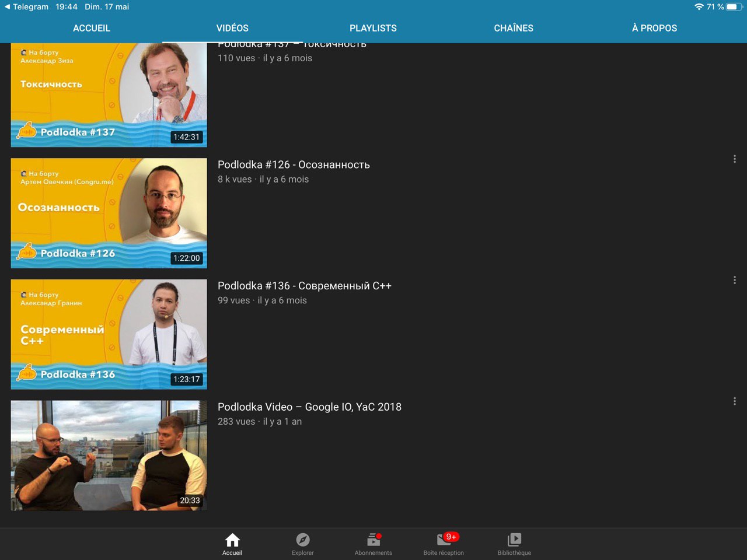
Task: Open options menu for Podlodka #126 video
Action: click(734, 159)
